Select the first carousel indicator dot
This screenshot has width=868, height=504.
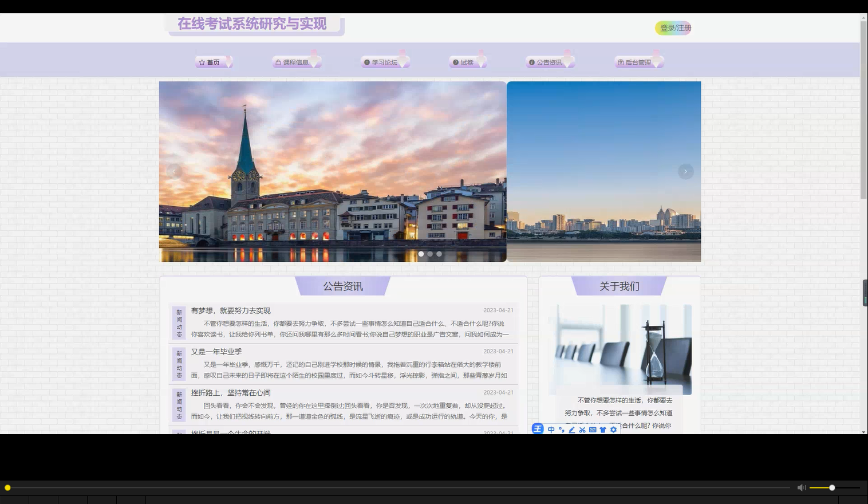tap(421, 254)
